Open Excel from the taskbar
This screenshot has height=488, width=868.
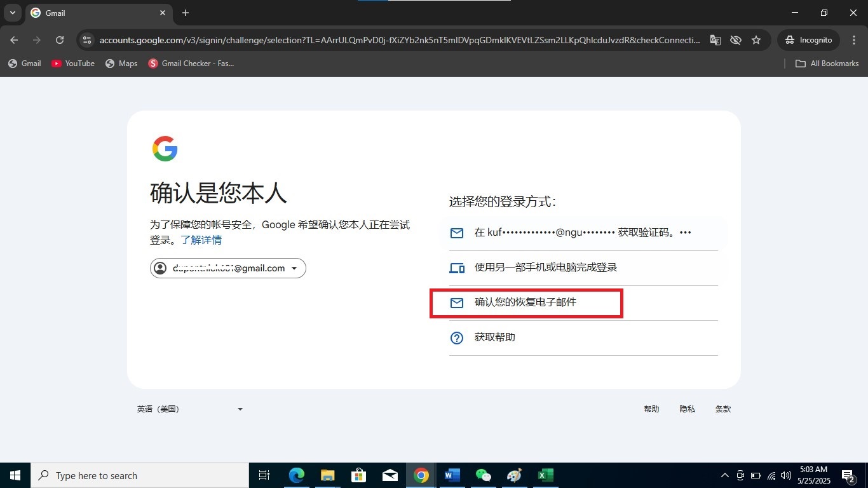(x=545, y=475)
